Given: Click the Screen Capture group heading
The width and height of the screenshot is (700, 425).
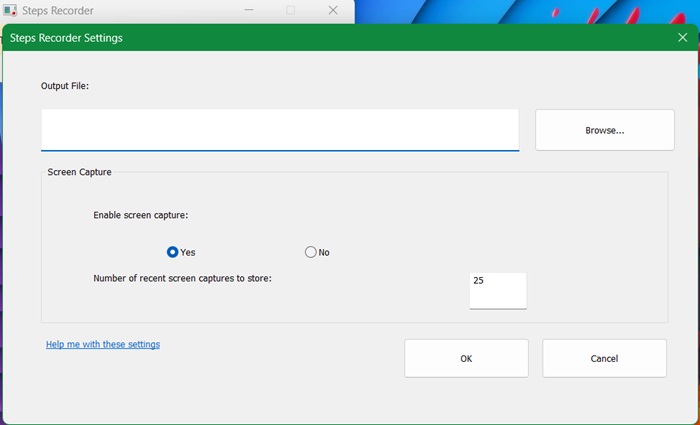Looking at the screenshot, I should (79, 172).
